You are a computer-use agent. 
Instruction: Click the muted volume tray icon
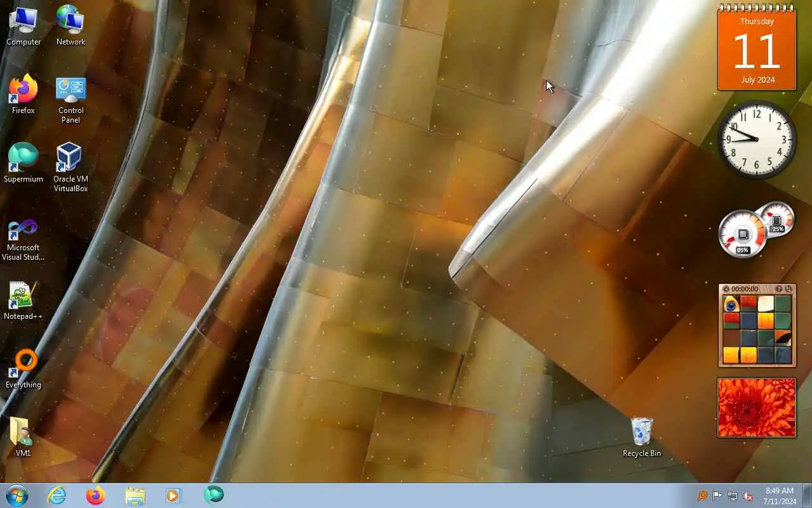tap(748, 496)
